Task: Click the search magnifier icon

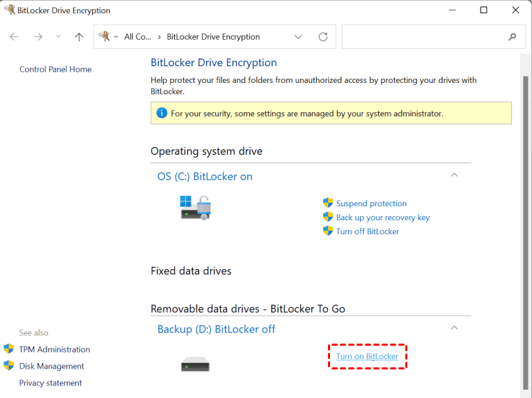Action: click(513, 37)
